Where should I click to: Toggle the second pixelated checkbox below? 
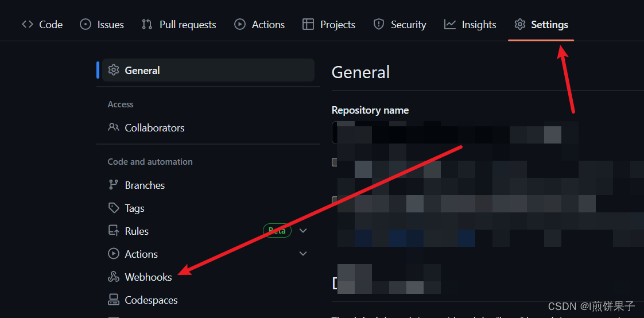pos(335,200)
